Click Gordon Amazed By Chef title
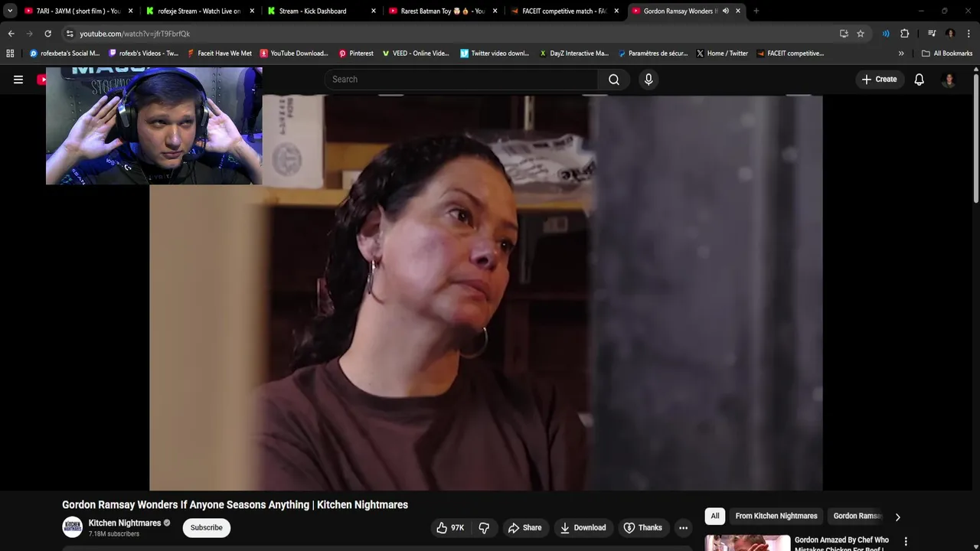Screen dimensions: 980x551 [x=841, y=543]
